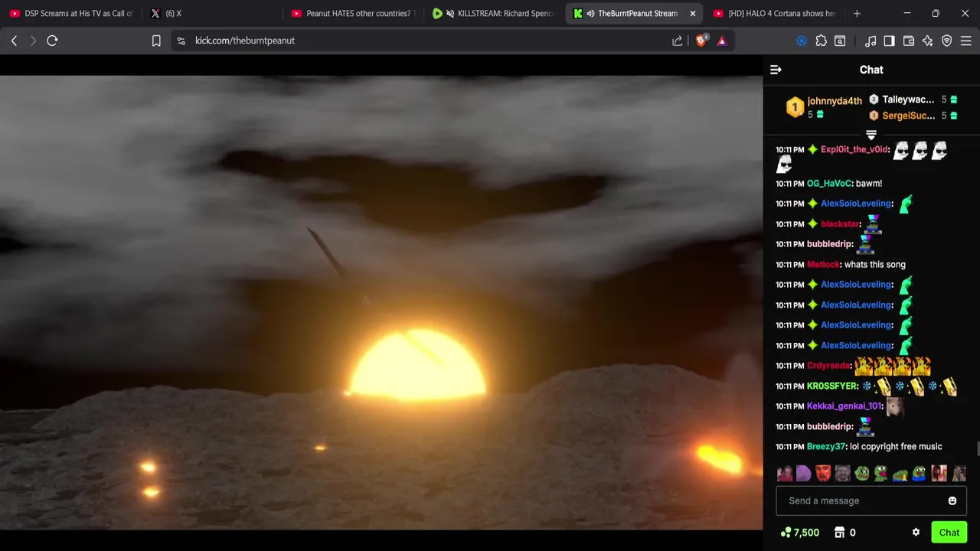
Task: Open Talleywac... leaderboard entry
Action: point(913,99)
